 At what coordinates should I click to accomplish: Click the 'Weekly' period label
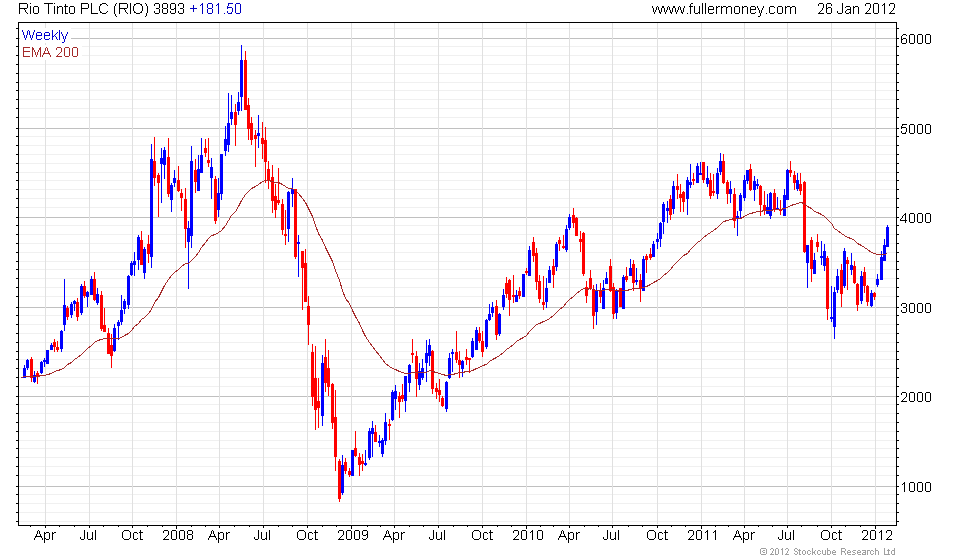tap(44, 36)
